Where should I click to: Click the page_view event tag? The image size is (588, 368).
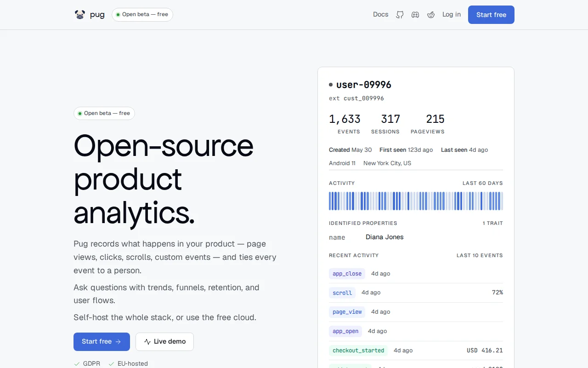347,312
